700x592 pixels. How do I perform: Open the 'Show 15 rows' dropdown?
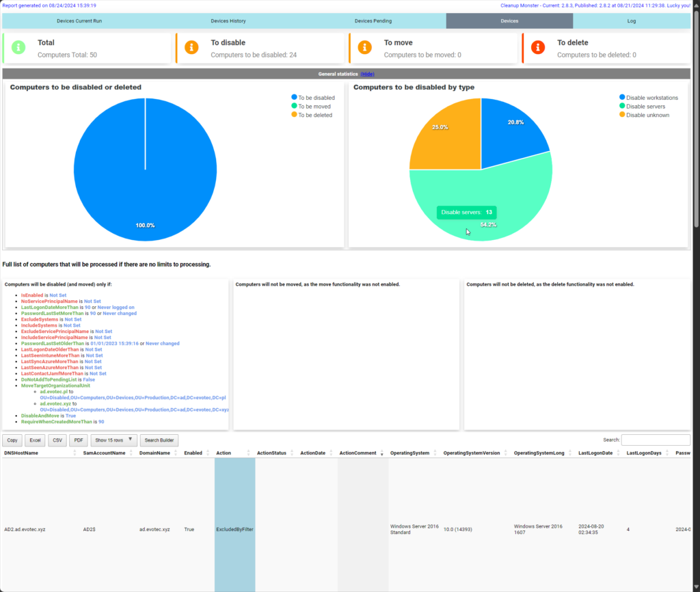click(x=113, y=440)
